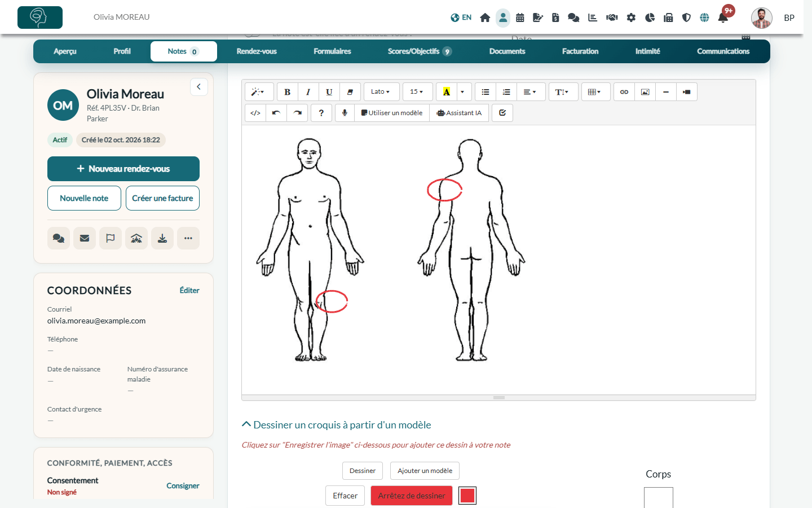This screenshot has height=508, width=812.
Task: Click the download icon in patient card
Action: (x=162, y=238)
